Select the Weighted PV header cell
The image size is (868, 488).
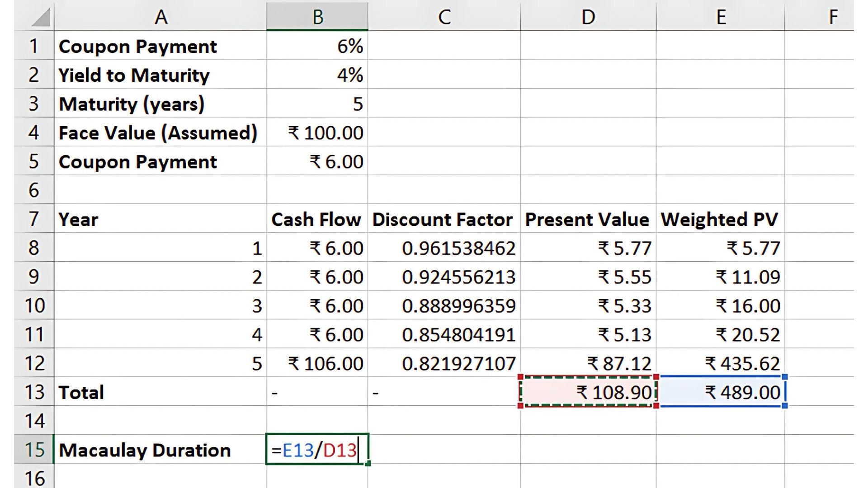point(720,219)
